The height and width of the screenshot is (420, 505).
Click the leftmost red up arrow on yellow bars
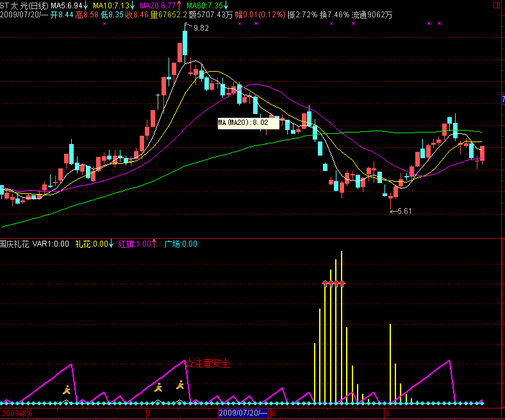coord(326,283)
